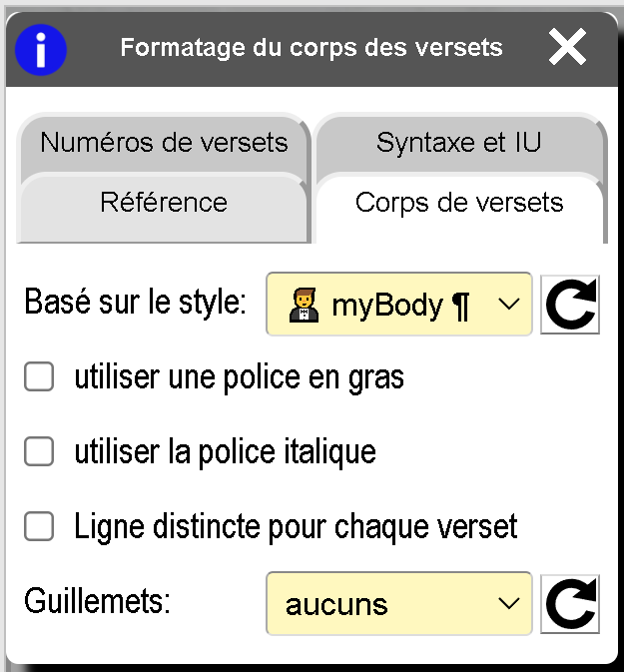This screenshot has height=672, width=624.
Task: Click the chevron of the aucuns selector
Action: [x=508, y=604]
